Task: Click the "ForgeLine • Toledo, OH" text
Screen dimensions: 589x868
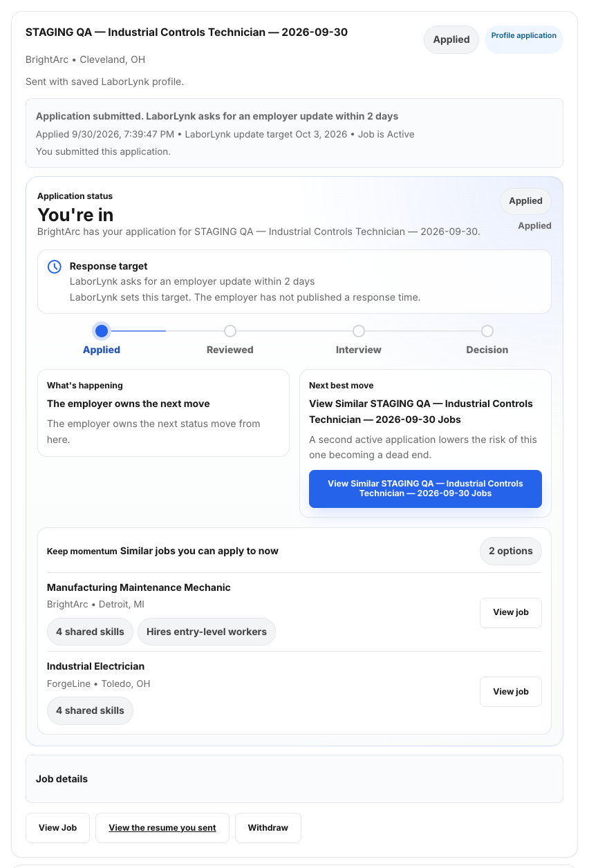Action: 99,684
